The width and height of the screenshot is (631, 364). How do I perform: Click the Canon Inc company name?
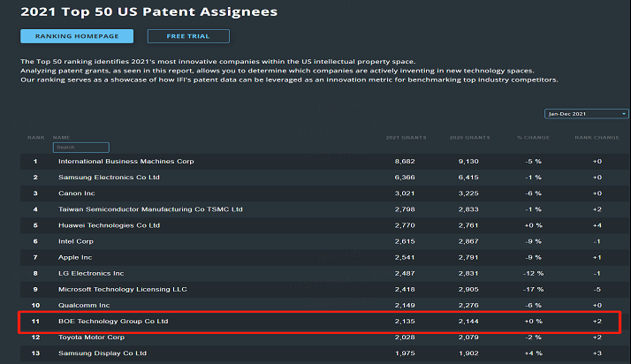tap(77, 193)
